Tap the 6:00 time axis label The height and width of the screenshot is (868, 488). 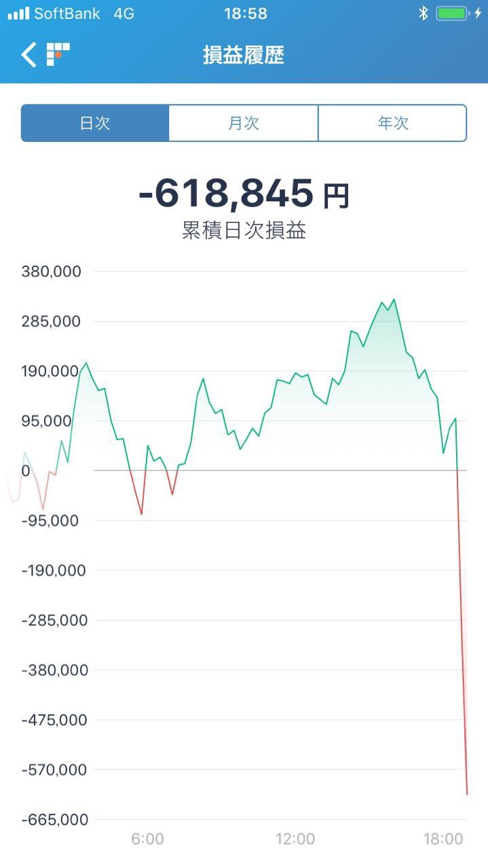(147, 839)
